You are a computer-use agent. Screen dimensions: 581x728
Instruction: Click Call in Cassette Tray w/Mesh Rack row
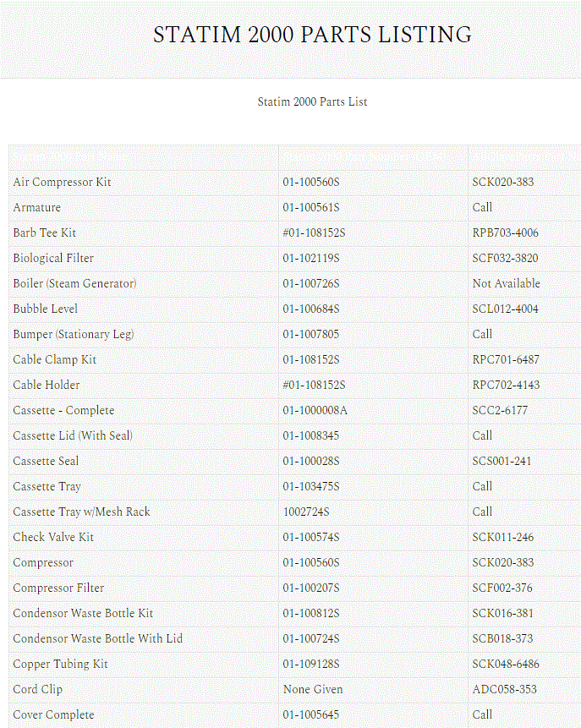point(482,512)
